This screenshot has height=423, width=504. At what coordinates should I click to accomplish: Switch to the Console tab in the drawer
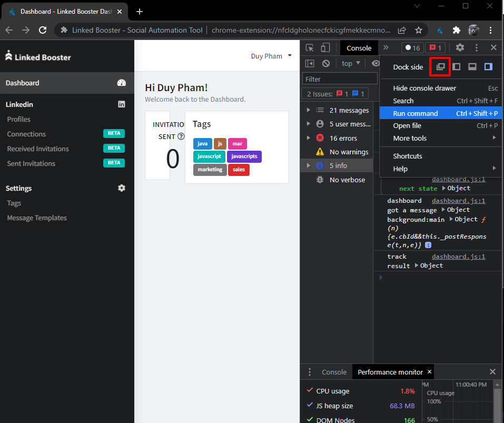[x=334, y=372]
